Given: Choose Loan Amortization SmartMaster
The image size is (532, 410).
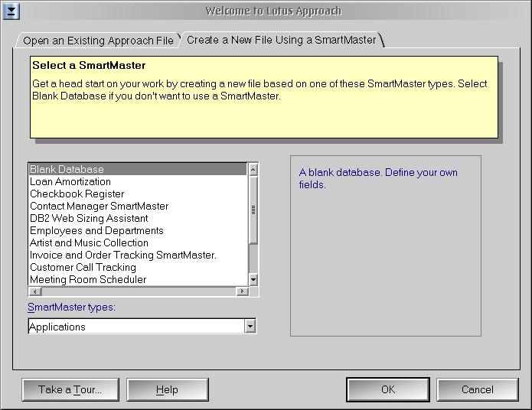Looking at the screenshot, I should [138, 181].
